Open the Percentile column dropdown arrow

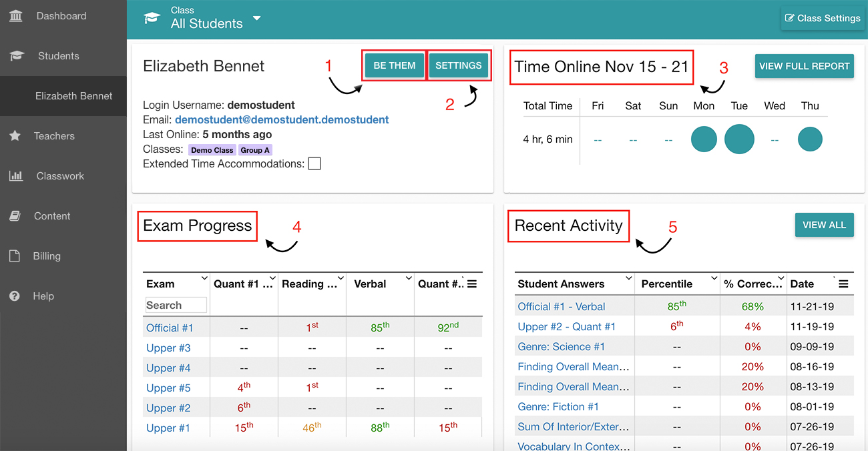click(714, 278)
